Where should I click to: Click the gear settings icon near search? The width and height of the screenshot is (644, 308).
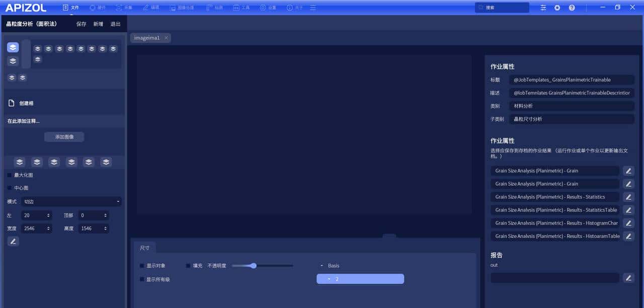point(557,8)
